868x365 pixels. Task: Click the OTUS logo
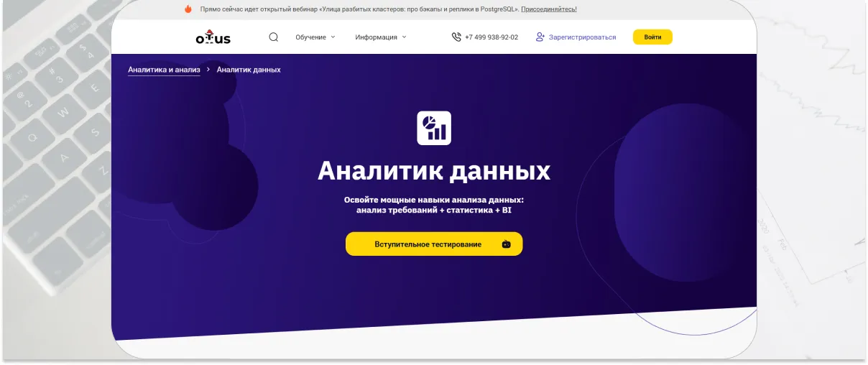(x=213, y=37)
